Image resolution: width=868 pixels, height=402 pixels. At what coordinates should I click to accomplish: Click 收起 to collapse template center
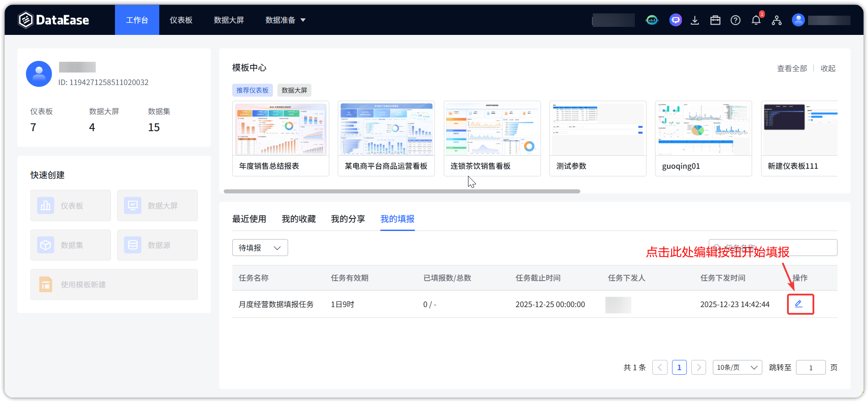pos(828,68)
